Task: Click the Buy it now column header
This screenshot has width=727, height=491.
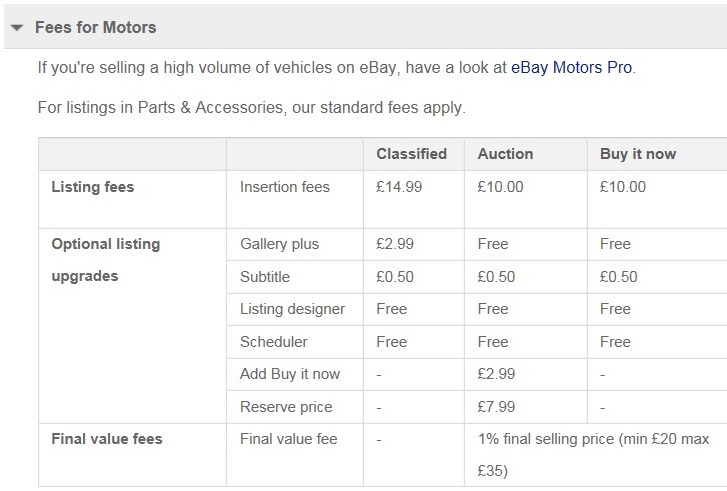Action: (638, 154)
